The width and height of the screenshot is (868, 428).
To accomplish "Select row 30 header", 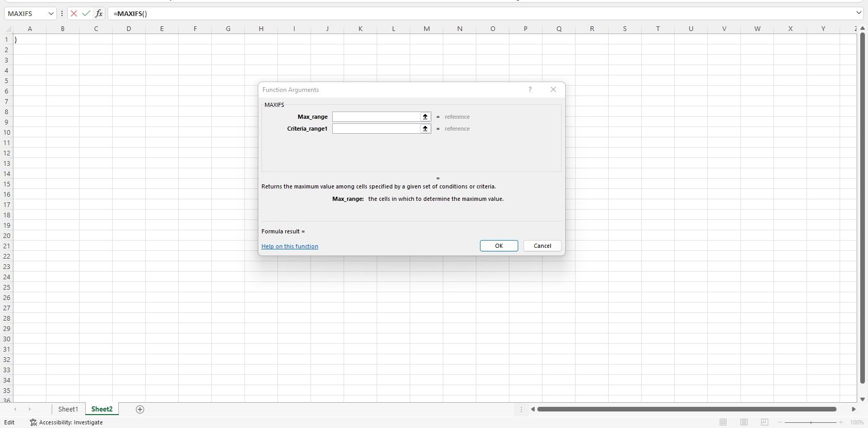I will pos(6,339).
